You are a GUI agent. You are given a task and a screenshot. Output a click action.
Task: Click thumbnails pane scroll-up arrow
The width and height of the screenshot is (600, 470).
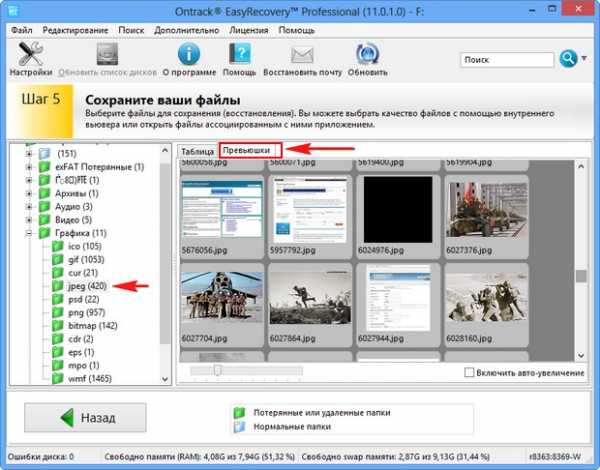tap(581, 166)
